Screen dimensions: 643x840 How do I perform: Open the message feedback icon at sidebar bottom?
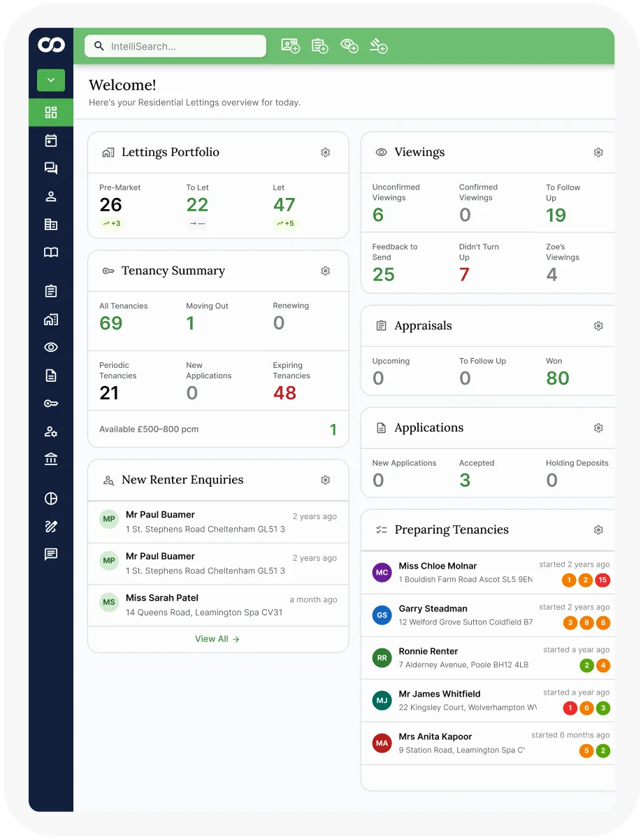pos(51,555)
